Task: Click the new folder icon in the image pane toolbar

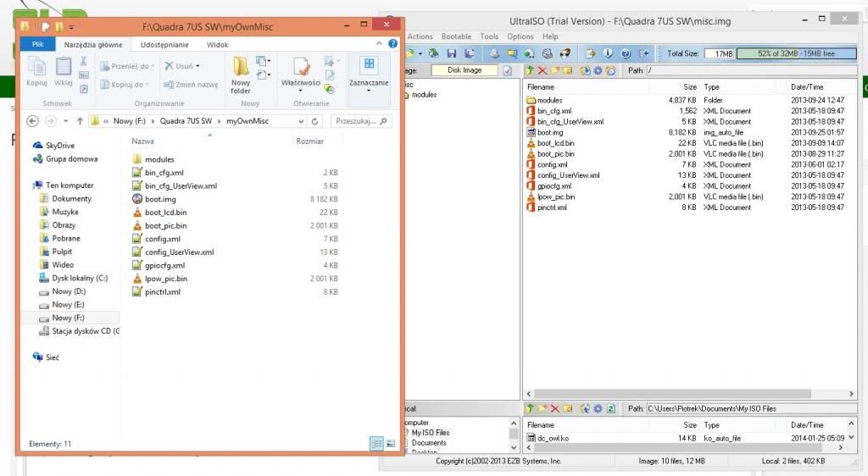Action: [x=554, y=70]
